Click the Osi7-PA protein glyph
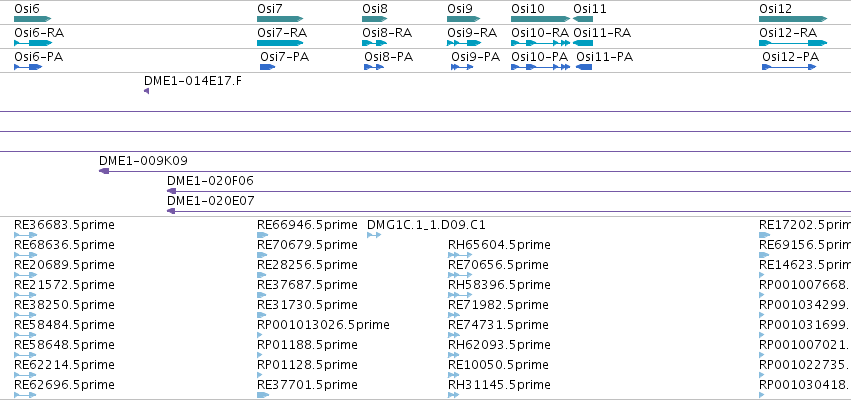The image size is (851, 400). (268, 67)
